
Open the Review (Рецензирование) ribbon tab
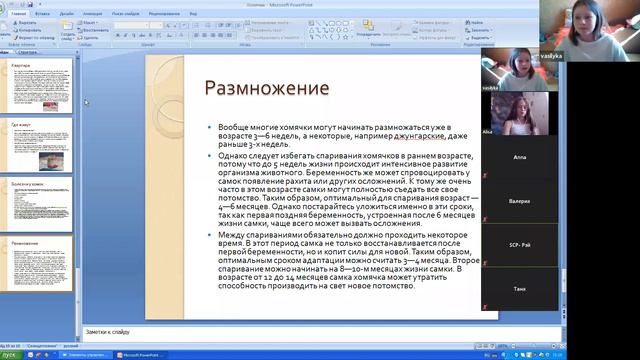pos(164,13)
